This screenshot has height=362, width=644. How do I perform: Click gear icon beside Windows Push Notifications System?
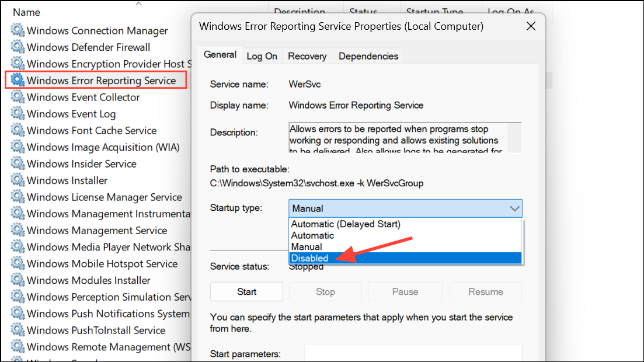(x=18, y=313)
